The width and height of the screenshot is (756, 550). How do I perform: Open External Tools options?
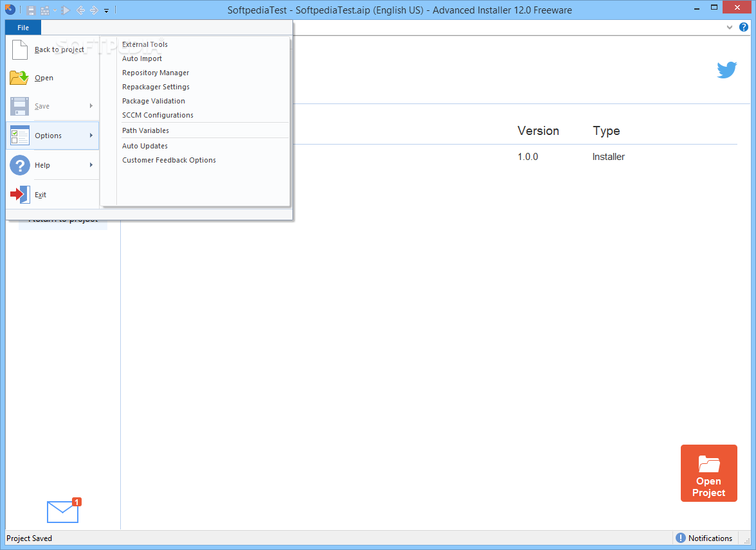(x=145, y=44)
